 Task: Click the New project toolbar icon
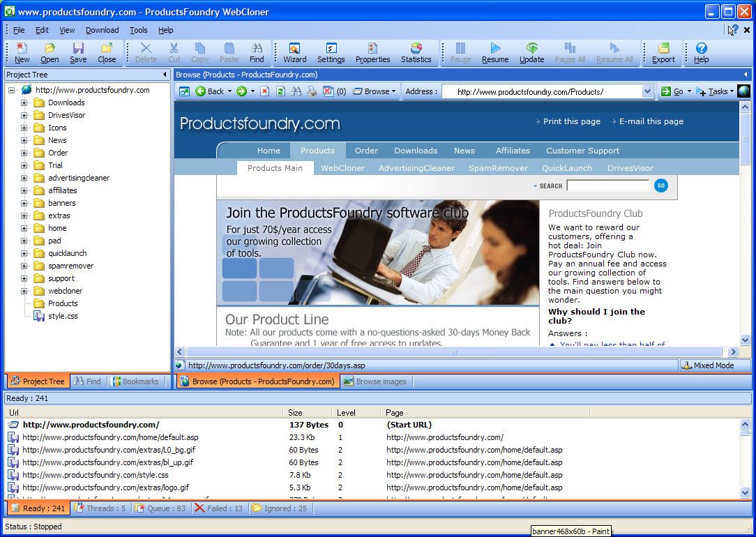[x=22, y=52]
